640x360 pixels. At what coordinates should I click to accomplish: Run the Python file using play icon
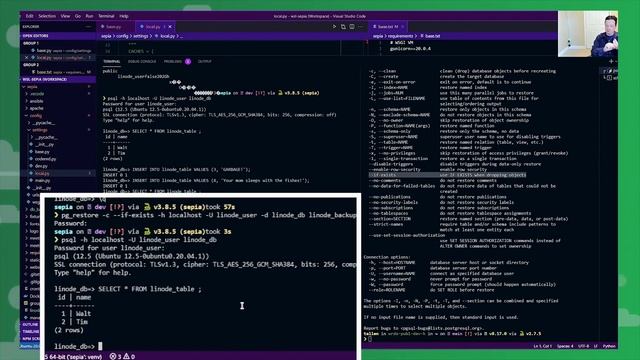click(x=334, y=27)
